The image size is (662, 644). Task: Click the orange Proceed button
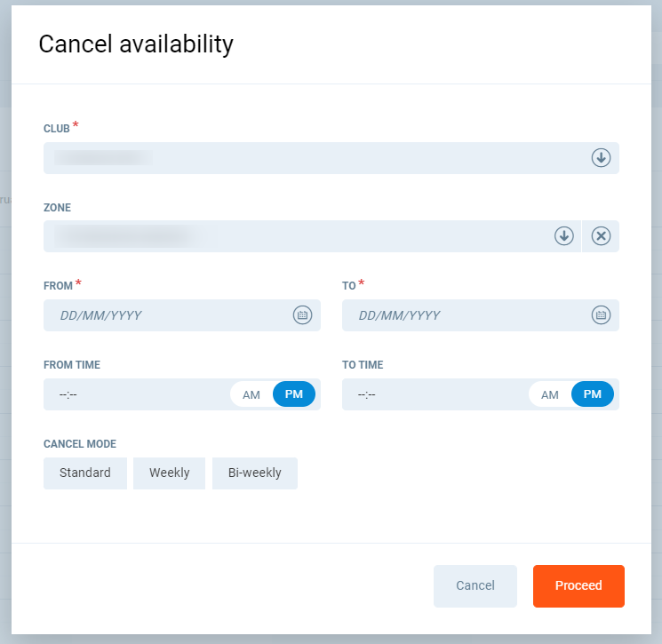[x=578, y=586]
